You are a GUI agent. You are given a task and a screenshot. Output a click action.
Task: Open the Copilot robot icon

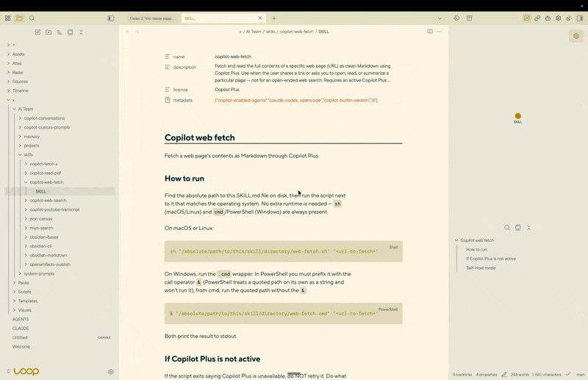pyautogui.click(x=548, y=18)
